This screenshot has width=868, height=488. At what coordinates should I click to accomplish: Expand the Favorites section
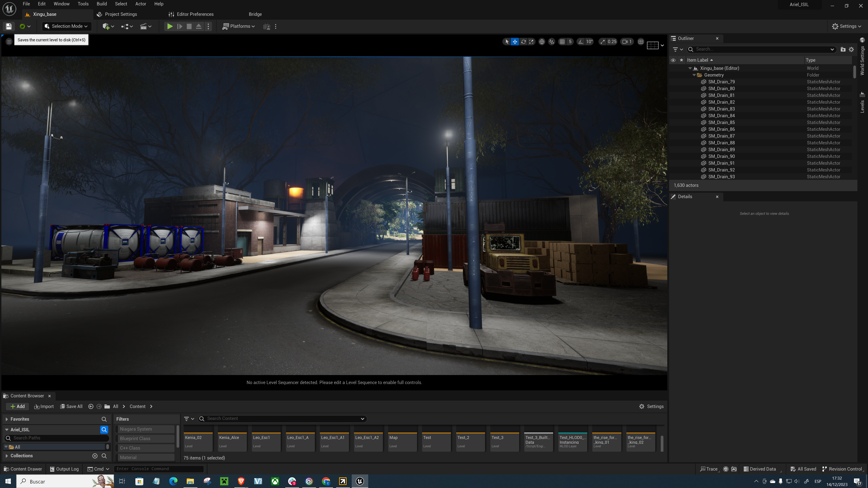(7, 419)
